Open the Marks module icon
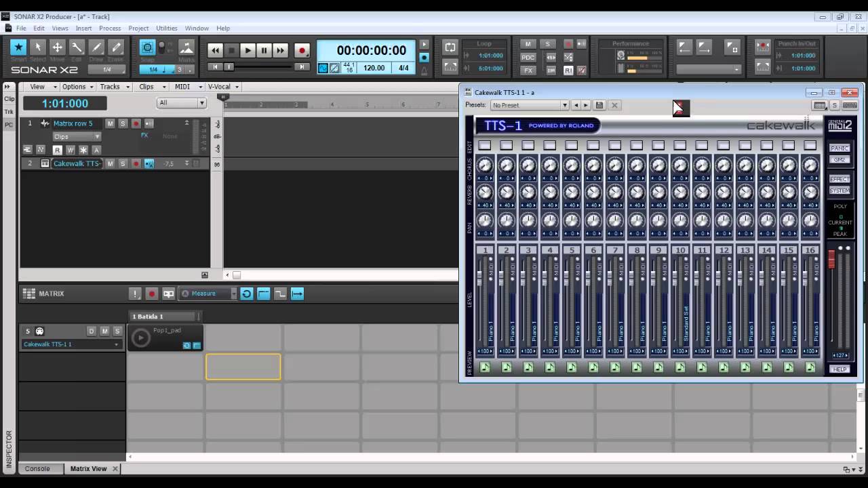The height and width of the screenshot is (488, 868). click(x=186, y=48)
